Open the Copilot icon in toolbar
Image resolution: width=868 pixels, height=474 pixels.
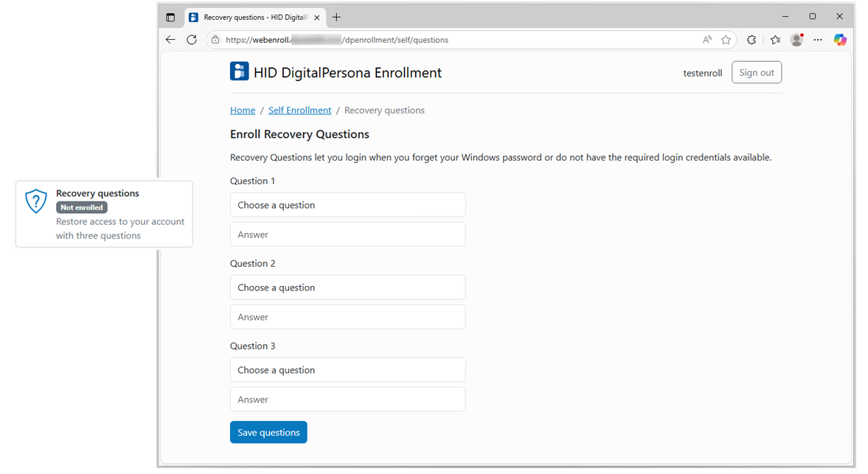point(840,40)
